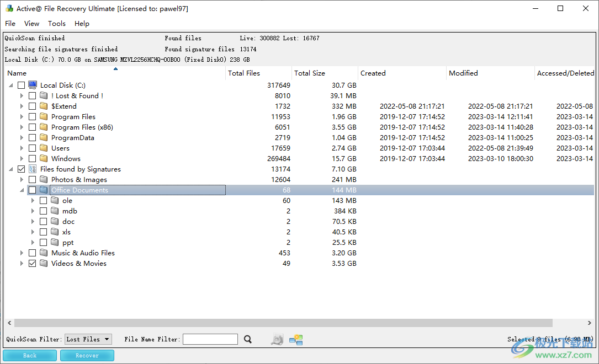599x364 pixels.
Task: Click the ! Lost & Found ! folder icon
Action: (44, 95)
